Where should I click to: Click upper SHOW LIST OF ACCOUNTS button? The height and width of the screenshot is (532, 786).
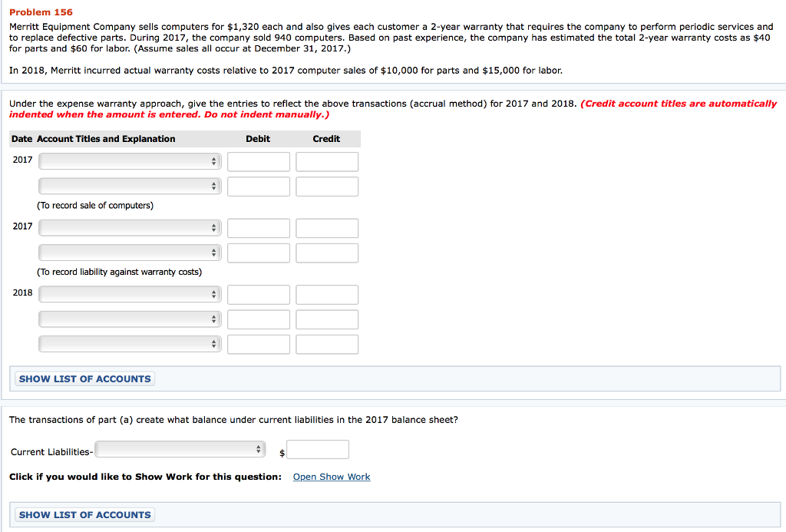[84, 379]
